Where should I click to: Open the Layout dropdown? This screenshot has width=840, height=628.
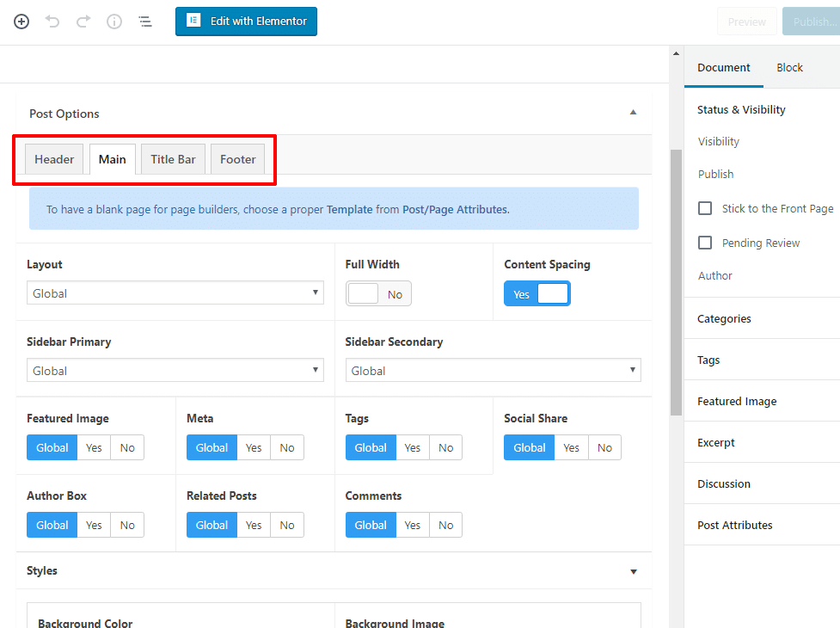(175, 293)
